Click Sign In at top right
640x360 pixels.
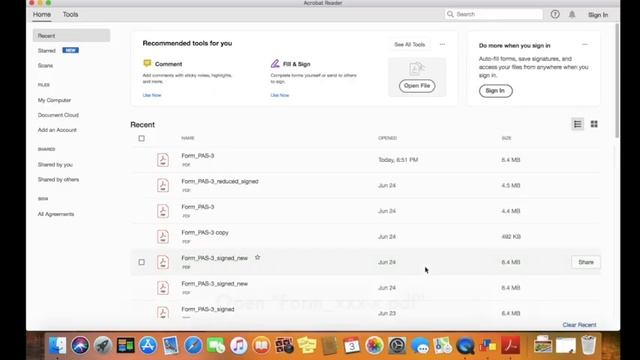tap(598, 15)
